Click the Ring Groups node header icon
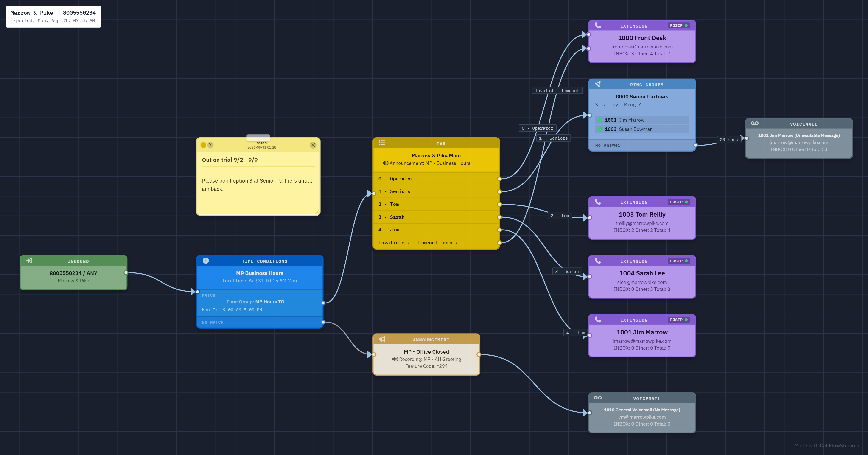This screenshot has width=868, height=455. coord(598,84)
